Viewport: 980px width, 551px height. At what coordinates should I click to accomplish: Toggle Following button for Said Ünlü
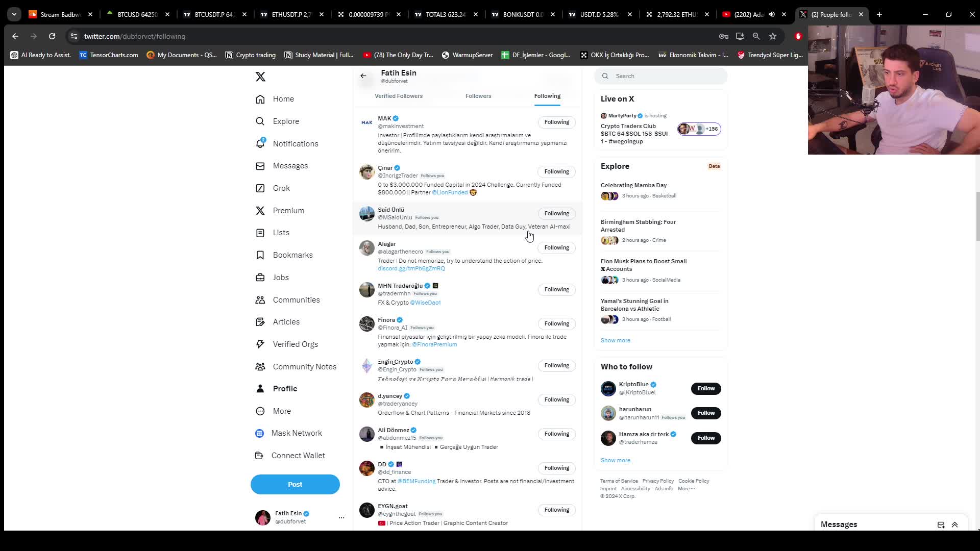tap(556, 213)
